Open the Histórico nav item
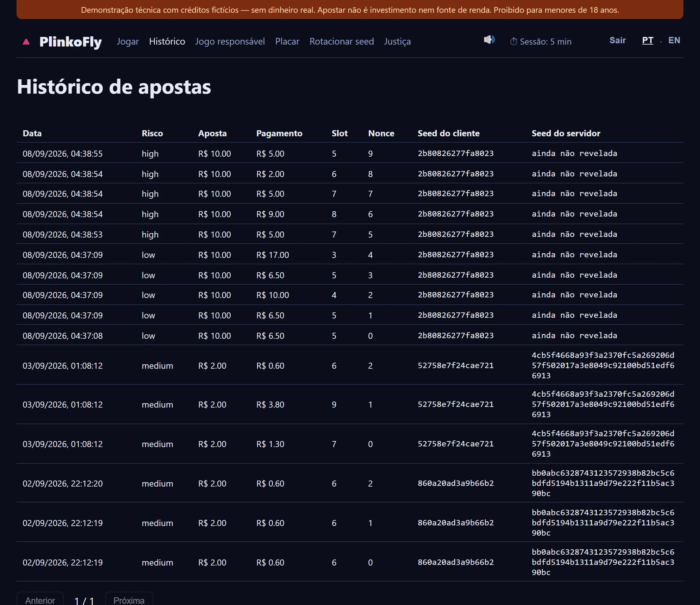Image resolution: width=700 pixels, height=605 pixels. (167, 41)
